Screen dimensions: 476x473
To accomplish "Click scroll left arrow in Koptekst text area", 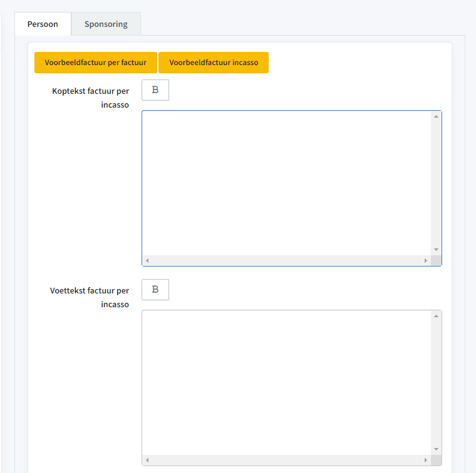I will 147,260.
